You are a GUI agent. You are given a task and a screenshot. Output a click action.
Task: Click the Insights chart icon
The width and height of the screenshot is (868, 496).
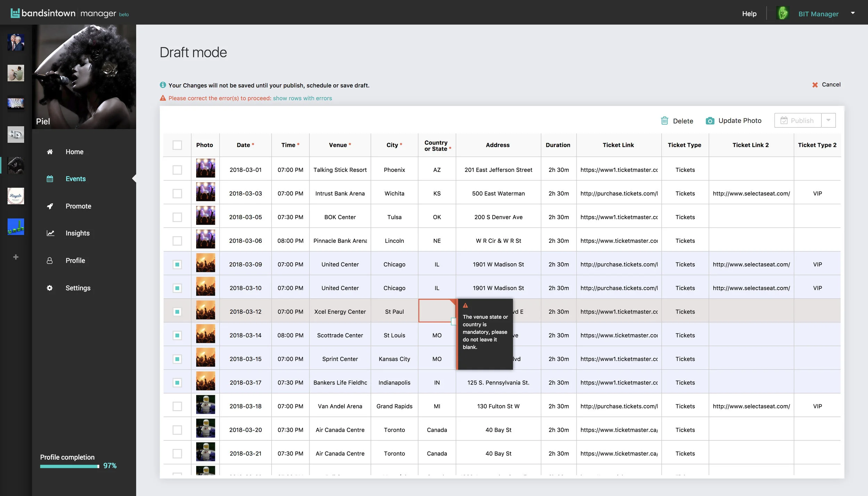(50, 233)
